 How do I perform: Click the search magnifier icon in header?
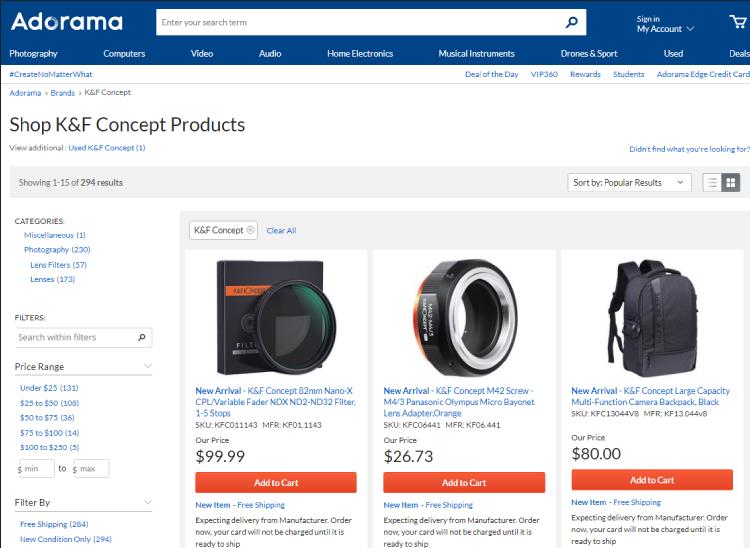coord(571,22)
